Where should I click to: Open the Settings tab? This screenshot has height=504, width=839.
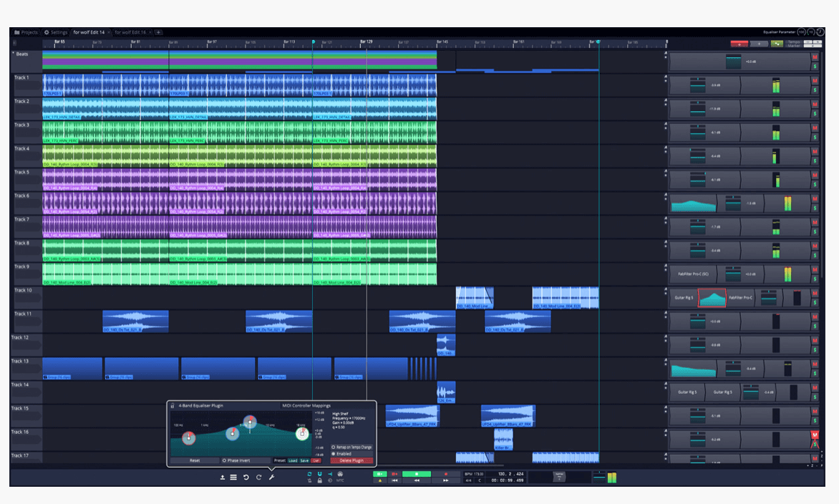click(56, 32)
